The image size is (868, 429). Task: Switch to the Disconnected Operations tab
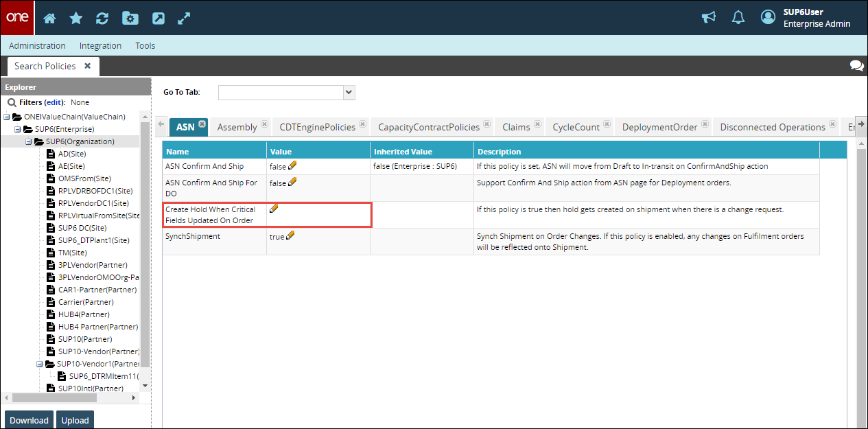click(x=773, y=127)
